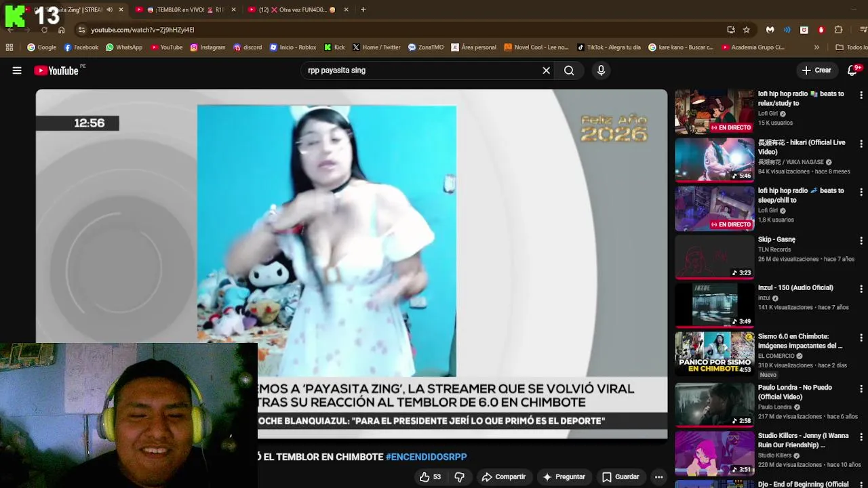Click the Guardar save button
Image resolution: width=868 pixels, height=488 pixels.
point(620,477)
